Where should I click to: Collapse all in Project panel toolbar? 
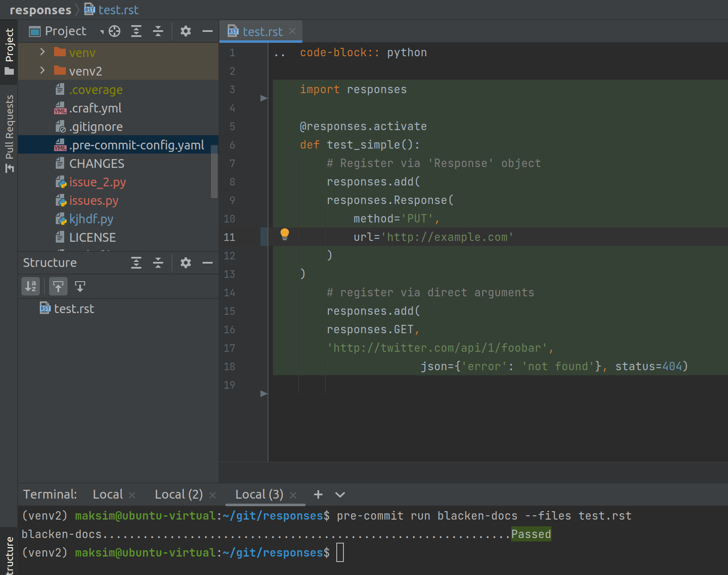tap(158, 31)
